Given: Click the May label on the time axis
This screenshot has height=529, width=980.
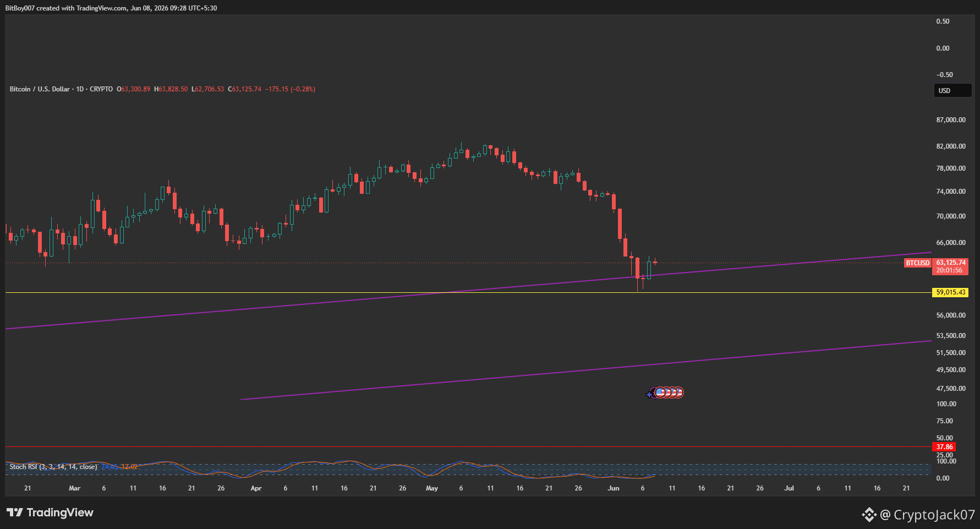Looking at the screenshot, I should [x=432, y=488].
